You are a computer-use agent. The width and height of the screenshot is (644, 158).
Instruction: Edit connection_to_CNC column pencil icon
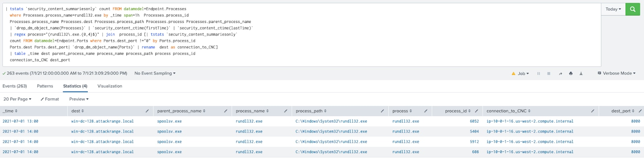click(592, 111)
